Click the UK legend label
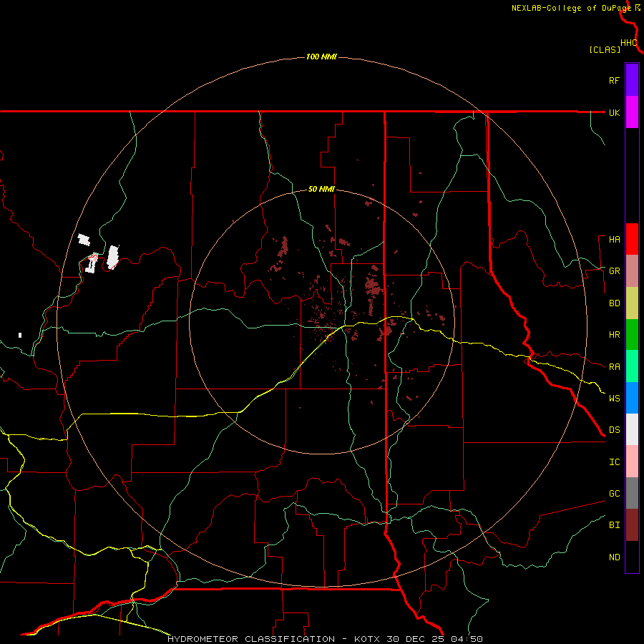This screenshot has height=644, width=644. (614, 112)
